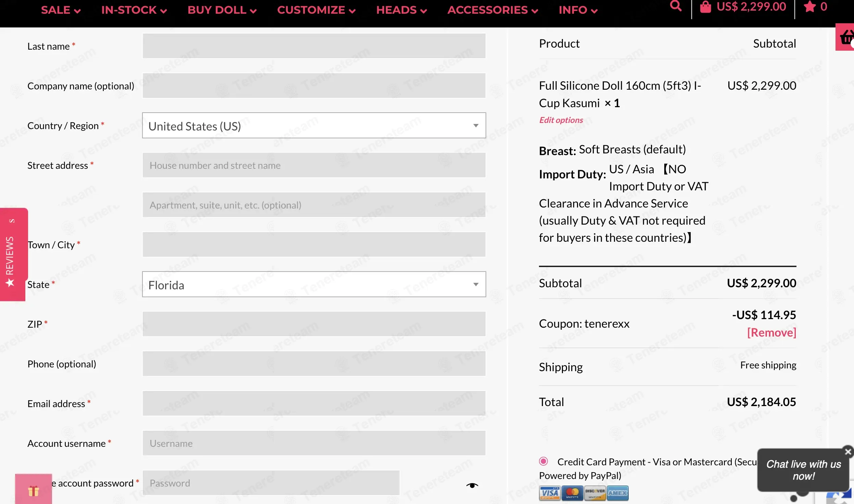854x504 pixels.
Task: Click the Chat live with us bubble
Action: (x=803, y=470)
